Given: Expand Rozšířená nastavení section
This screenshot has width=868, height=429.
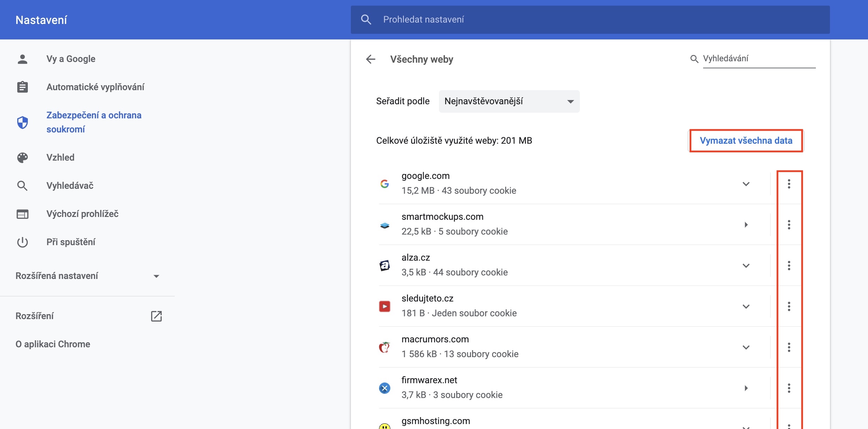Looking at the screenshot, I should click(87, 276).
